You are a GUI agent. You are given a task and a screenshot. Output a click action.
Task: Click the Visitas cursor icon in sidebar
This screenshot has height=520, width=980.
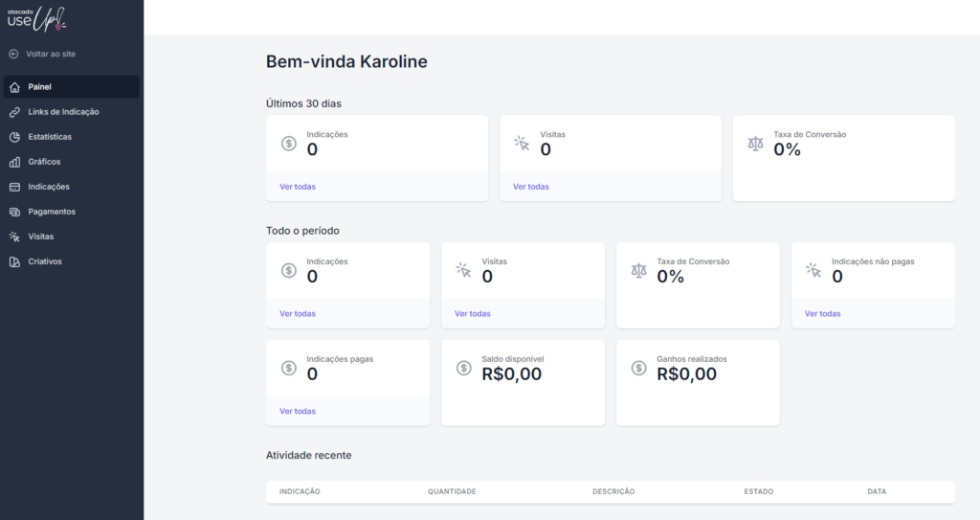click(14, 237)
